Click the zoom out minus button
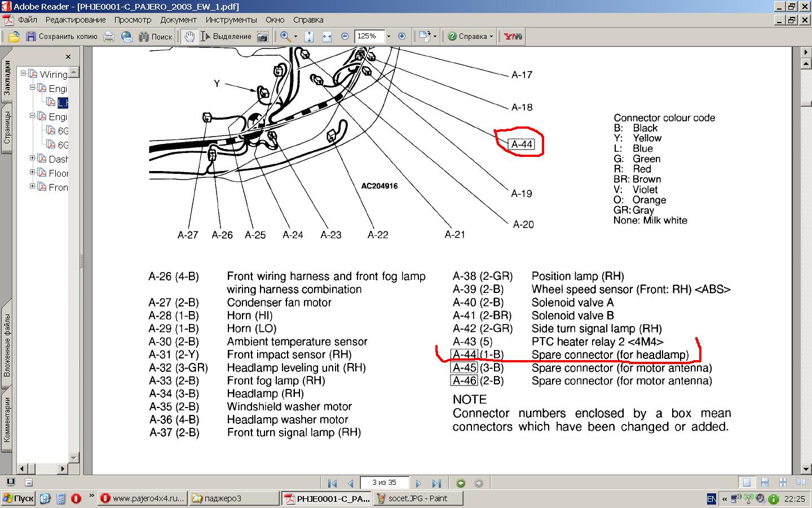The image size is (812, 508). (345, 36)
